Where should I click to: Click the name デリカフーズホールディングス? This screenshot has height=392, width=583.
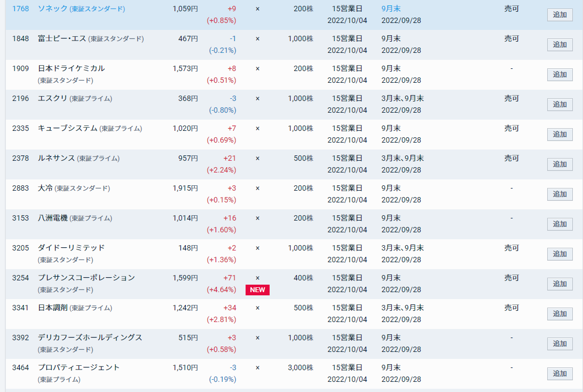click(90, 338)
